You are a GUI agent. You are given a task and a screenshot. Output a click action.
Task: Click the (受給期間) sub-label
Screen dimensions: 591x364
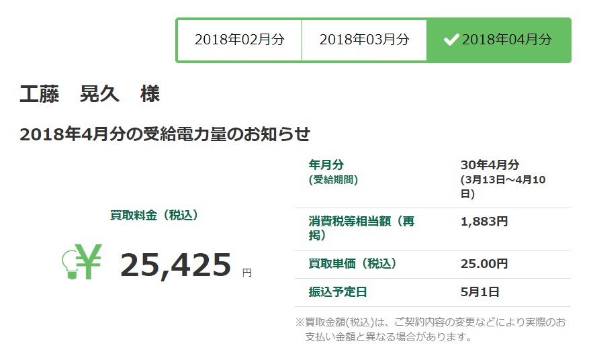click(x=332, y=179)
